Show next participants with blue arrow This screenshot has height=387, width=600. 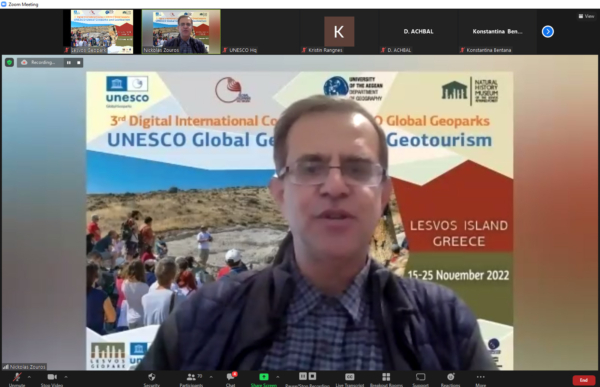click(548, 31)
